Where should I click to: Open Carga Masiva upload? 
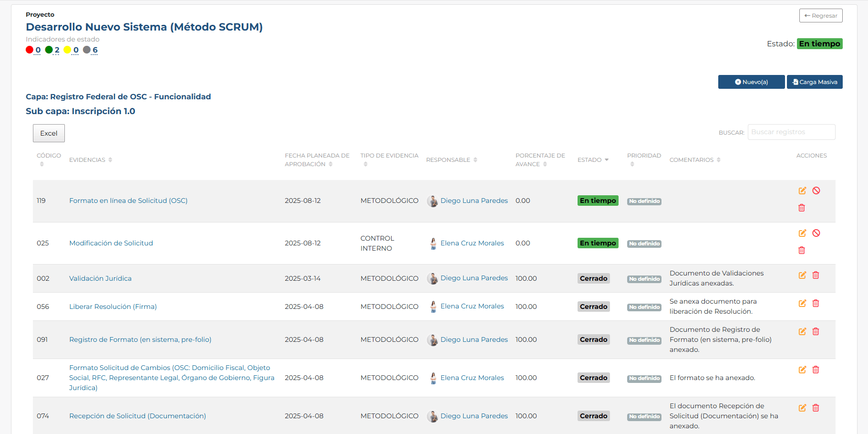(x=815, y=82)
